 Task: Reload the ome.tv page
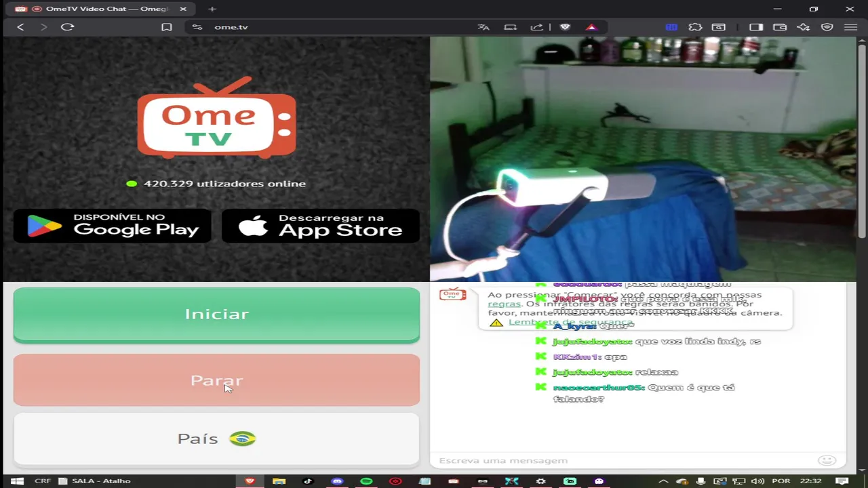67,27
